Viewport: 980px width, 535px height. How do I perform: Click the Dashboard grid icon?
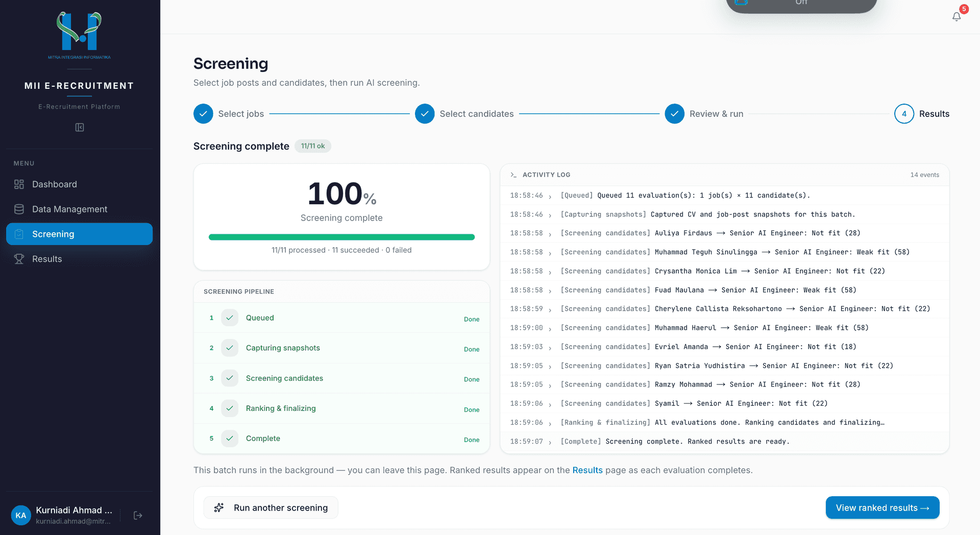coord(19,184)
